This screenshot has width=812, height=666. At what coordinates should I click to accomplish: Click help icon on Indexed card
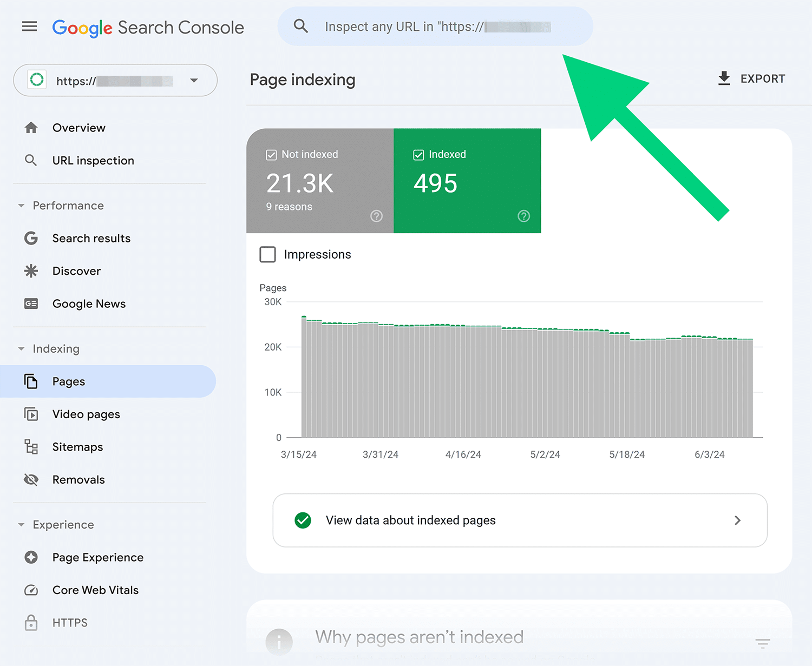pos(523,216)
